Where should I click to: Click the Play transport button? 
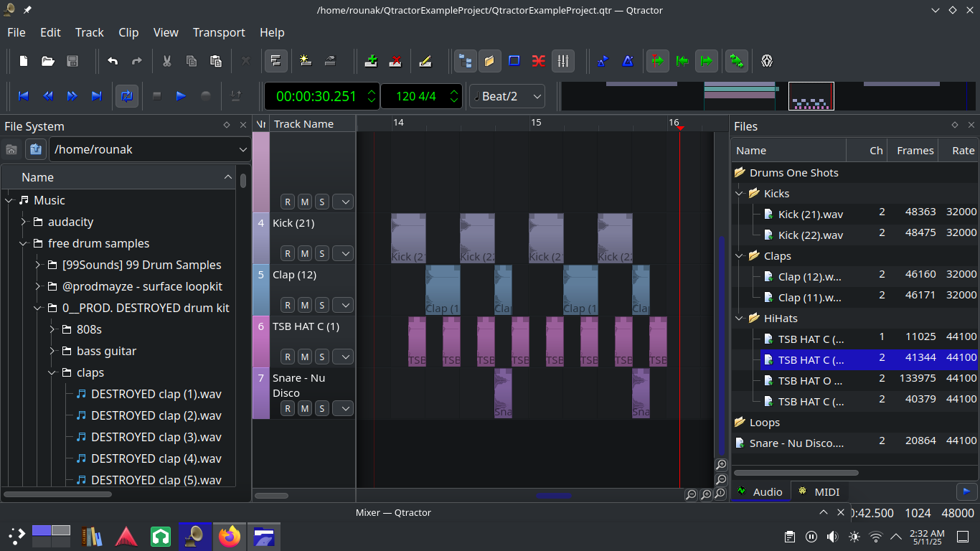pos(181,96)
